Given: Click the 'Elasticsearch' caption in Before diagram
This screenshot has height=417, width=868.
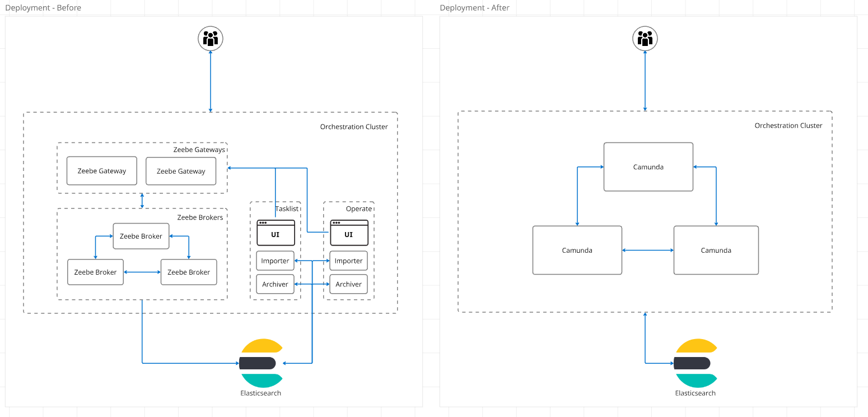Looking at the screenshot, I should click(x=261, y=393).
